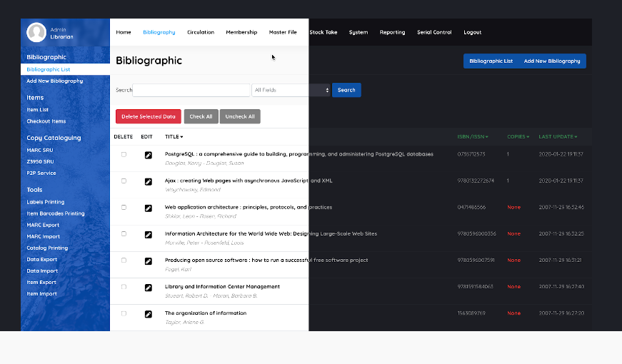
Task: Open Add New Bibliography in the sidebar
Action: coord(55,81)
